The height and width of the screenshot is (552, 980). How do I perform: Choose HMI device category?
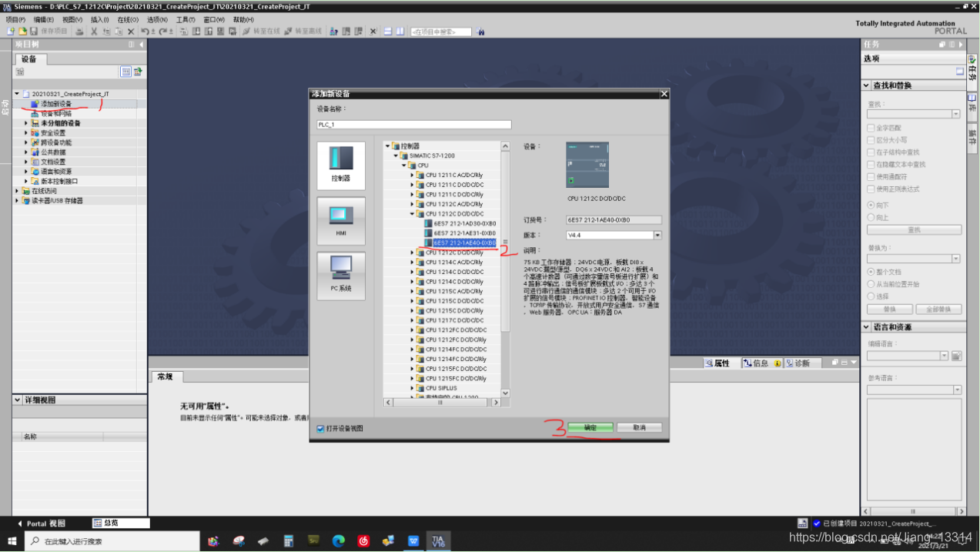point(341,221)
